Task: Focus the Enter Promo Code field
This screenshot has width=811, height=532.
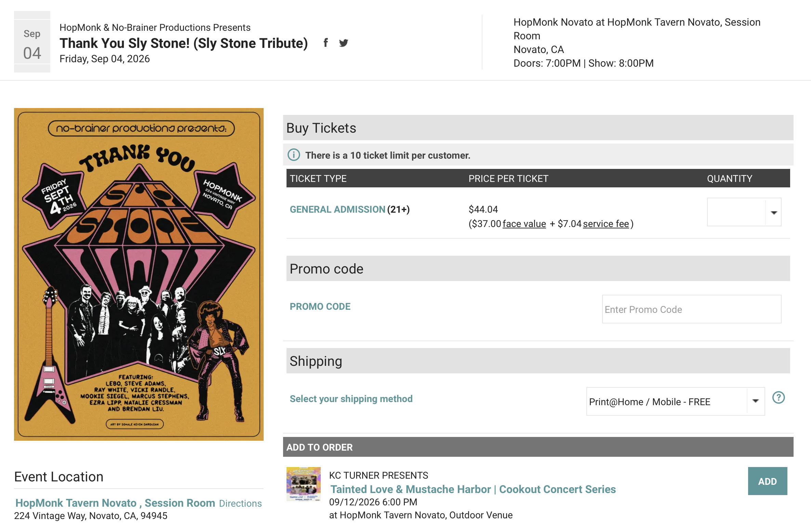Action: click(692, 309)
